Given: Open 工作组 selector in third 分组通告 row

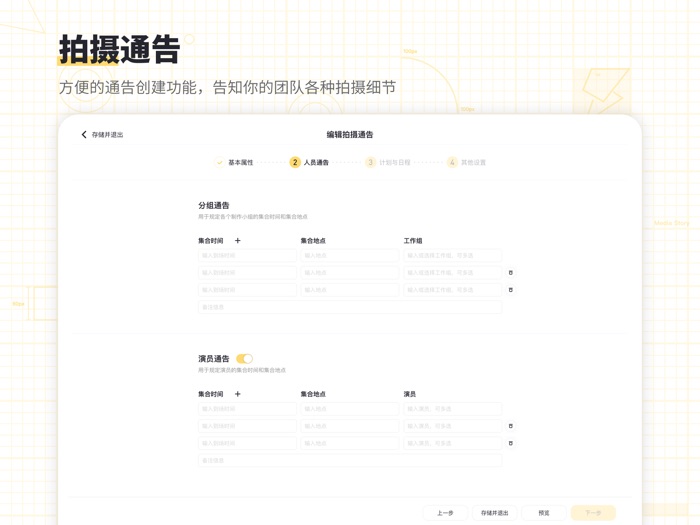Looking at the screenshot, I should point(453,290).
